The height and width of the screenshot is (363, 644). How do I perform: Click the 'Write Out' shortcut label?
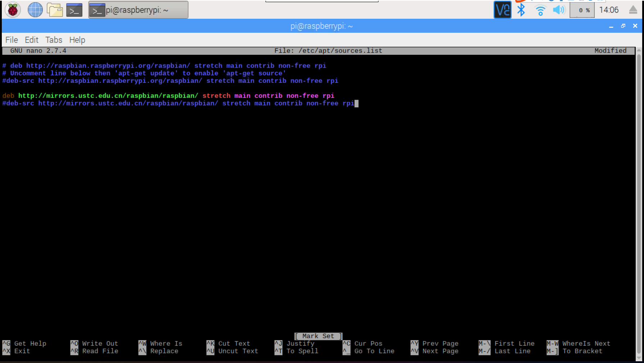click(x=100, y=344)
